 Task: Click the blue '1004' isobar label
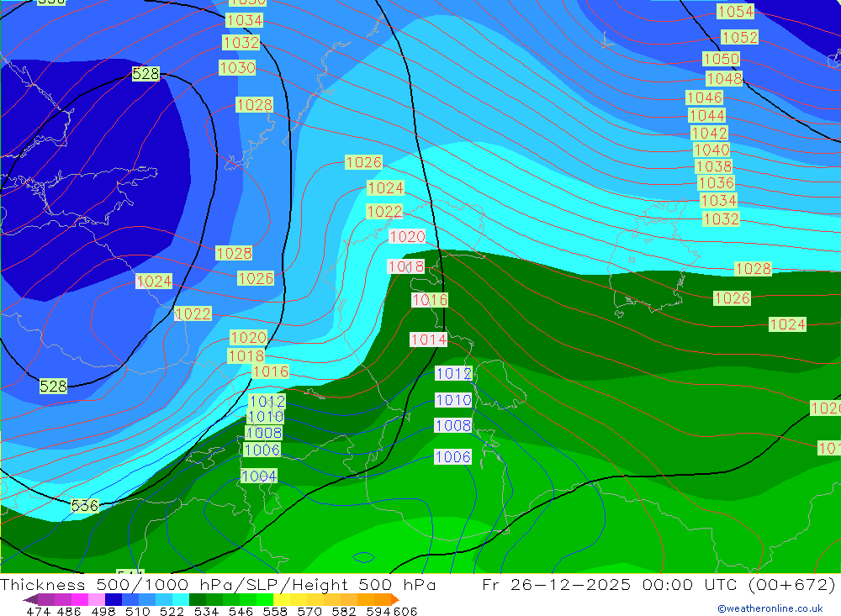click(259, 476)
